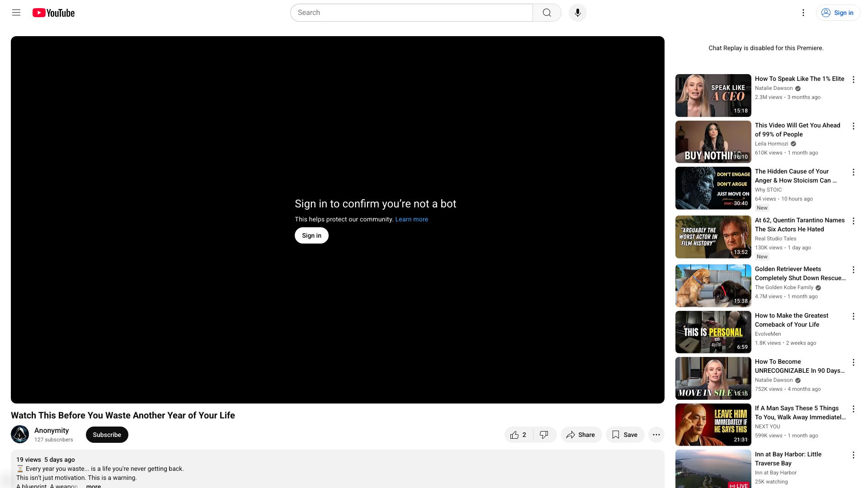Screen dimensions: 868x488
Task: Open more actions ellipsis under video
Action: tap(656, 435)
